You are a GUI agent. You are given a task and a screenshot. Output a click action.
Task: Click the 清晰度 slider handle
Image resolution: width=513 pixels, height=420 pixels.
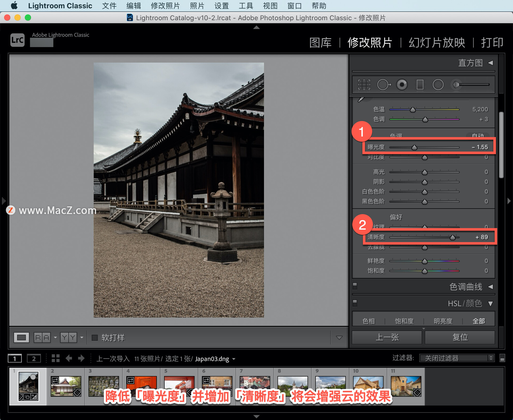click(x=452, y=237)
